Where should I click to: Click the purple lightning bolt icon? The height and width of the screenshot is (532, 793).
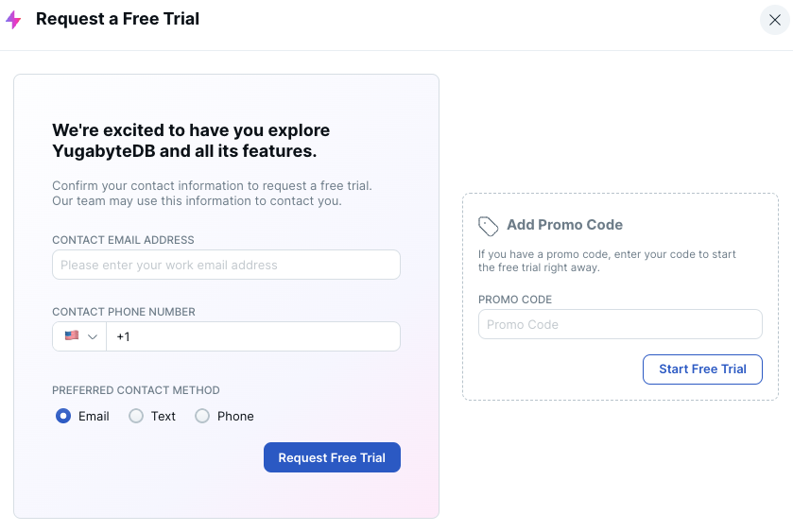point(13,20)
